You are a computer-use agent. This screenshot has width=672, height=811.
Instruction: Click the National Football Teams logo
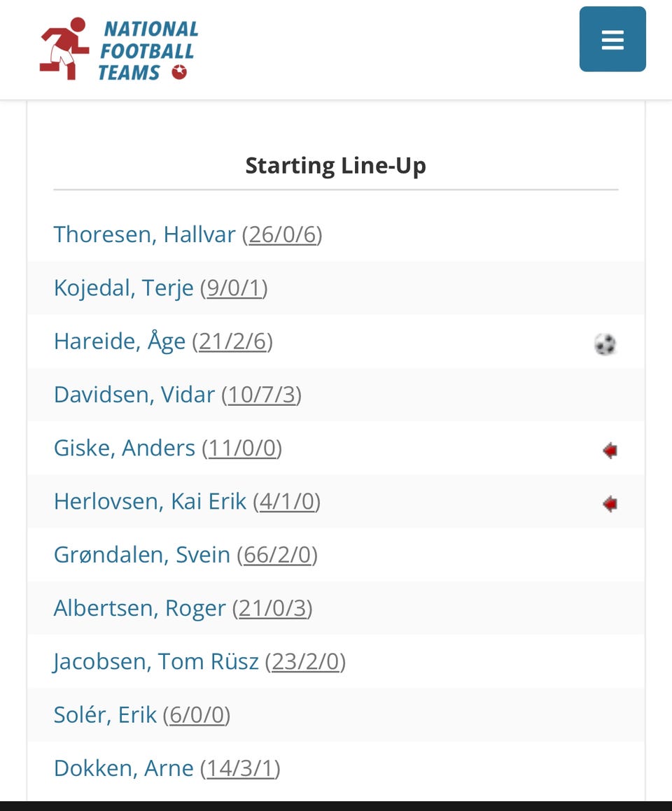tap(119, 50)
